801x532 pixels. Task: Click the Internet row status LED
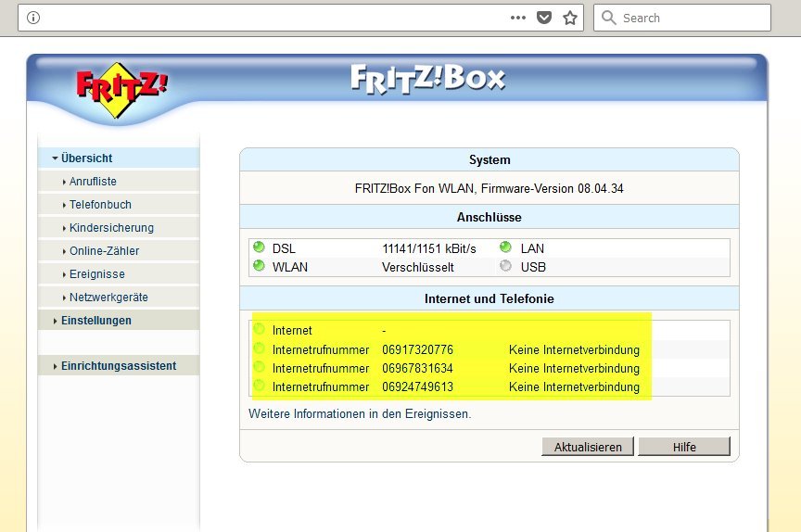[259, 329]
